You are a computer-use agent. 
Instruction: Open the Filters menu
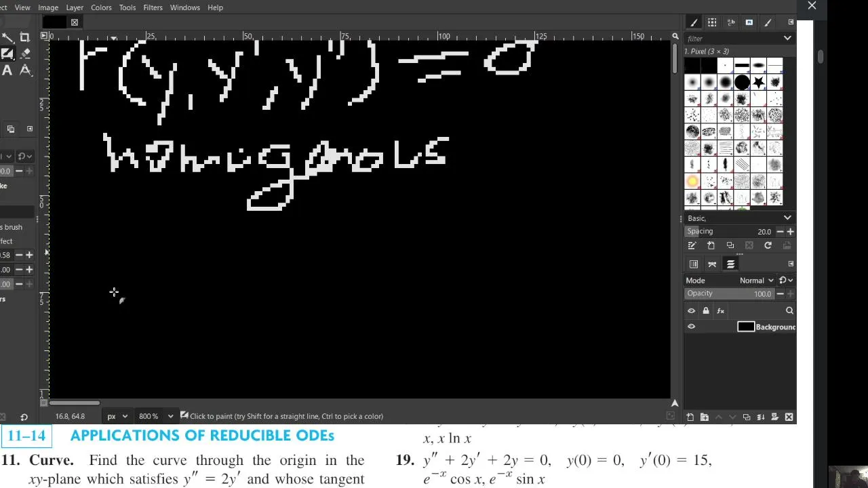coord(153,7)
